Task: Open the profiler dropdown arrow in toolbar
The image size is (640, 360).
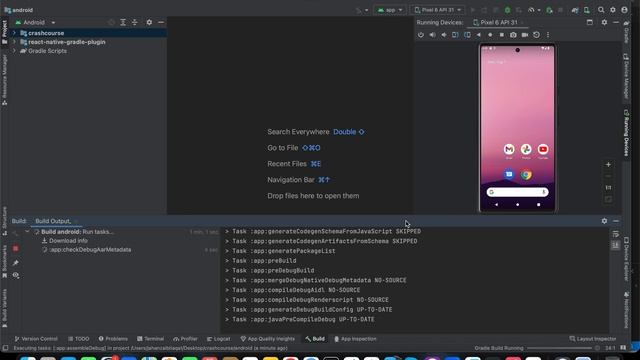Action: (539, 10)
